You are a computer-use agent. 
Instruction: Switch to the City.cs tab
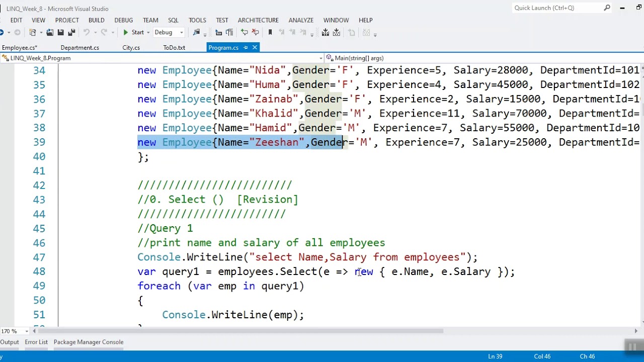point(131,48)
